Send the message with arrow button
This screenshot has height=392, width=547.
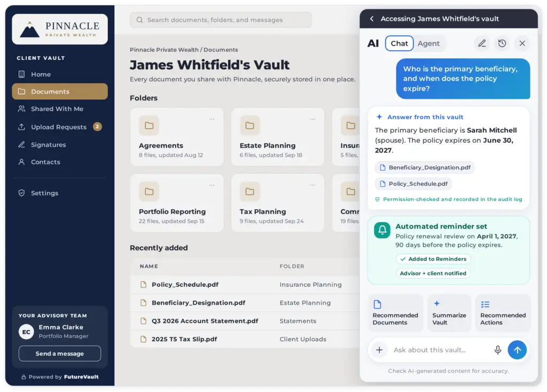tap(517, 350)
